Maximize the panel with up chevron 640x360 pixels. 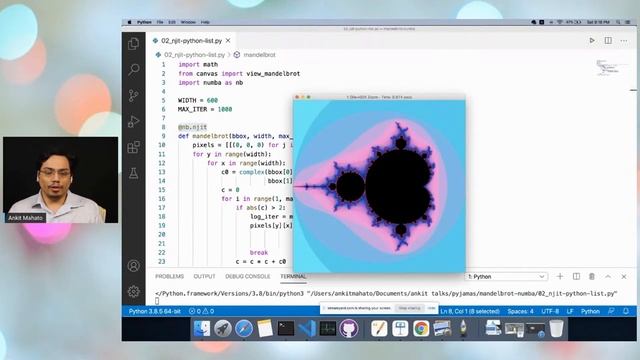click(608, 276)
